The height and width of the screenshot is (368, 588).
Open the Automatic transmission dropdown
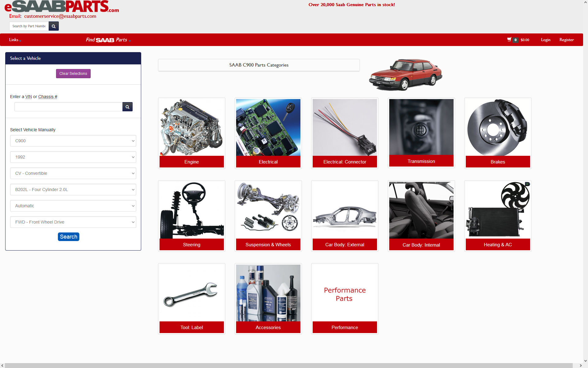[x=73, y=206]
